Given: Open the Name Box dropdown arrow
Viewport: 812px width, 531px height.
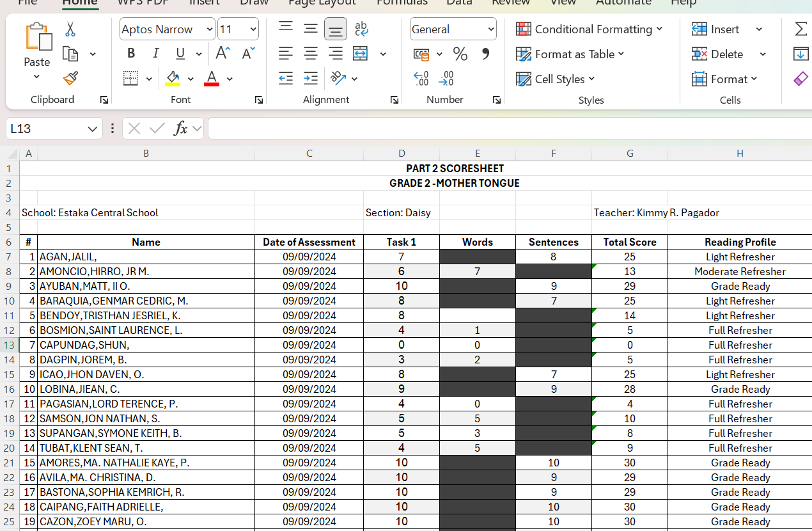Looking at the screenshot, I should click(91, 129).
